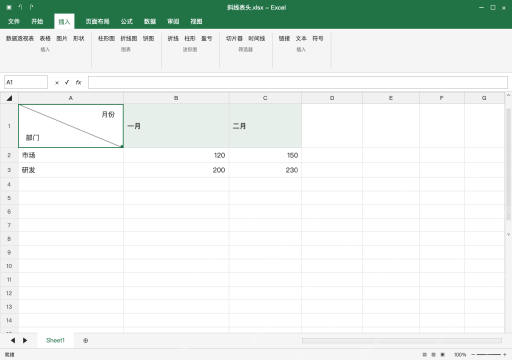512x360 pixels.
Task: Click cell B1 containing 一月
Action: click(x=176, y=126)
